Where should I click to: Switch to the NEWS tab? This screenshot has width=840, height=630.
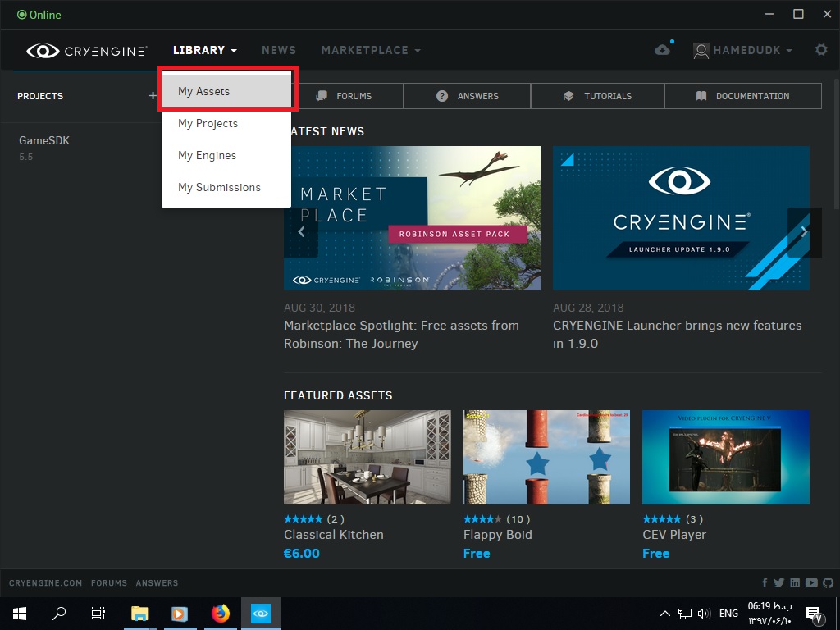(279, 50)
